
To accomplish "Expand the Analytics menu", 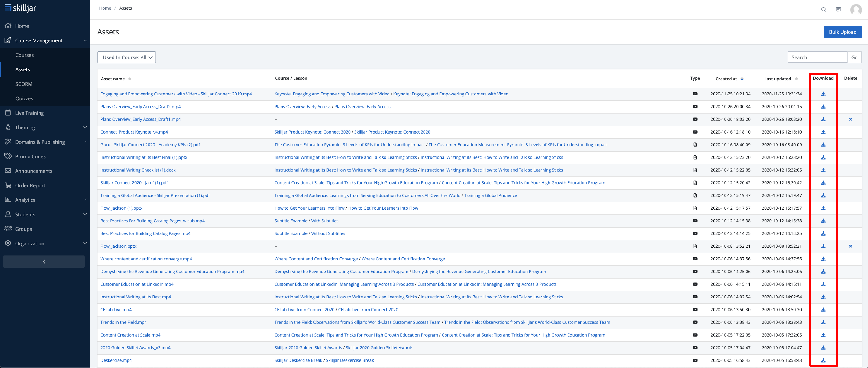I will pyautogui.click(x=85, y=200).
